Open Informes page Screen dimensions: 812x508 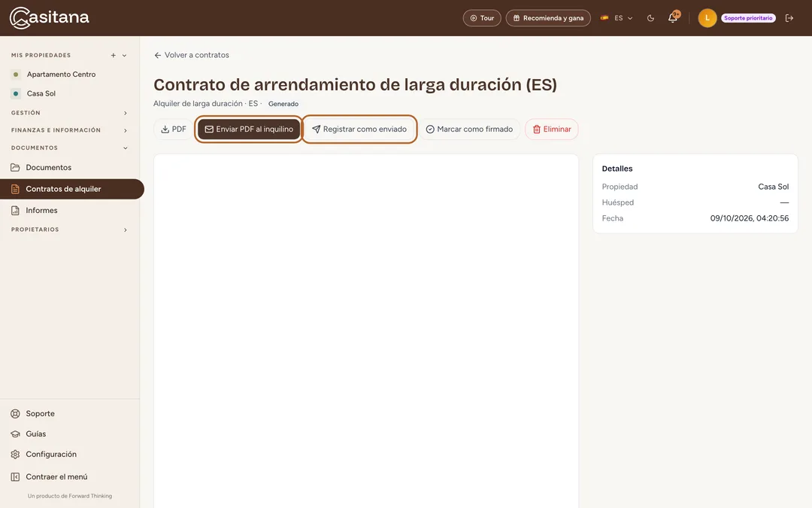(x=41, y=211)
